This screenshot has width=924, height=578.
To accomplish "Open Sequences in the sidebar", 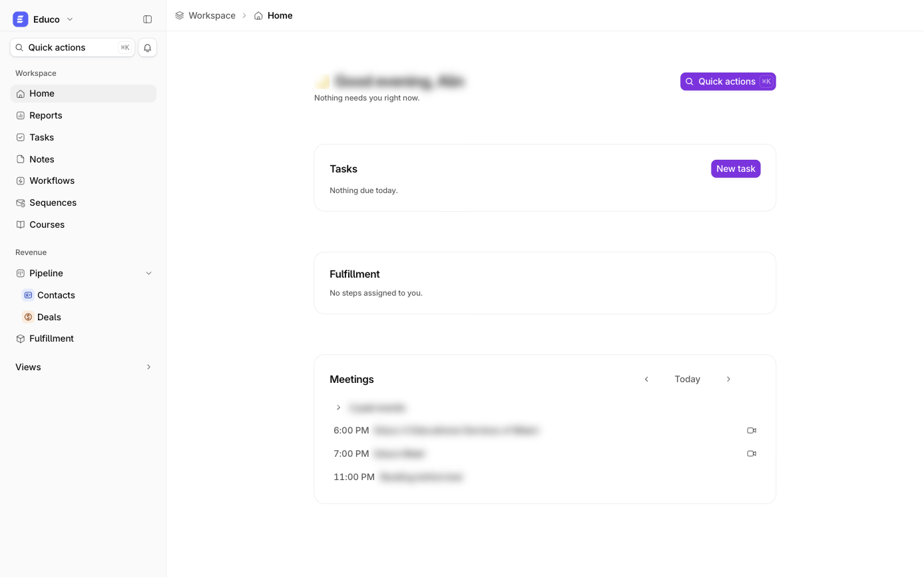I will tap(83, 202).
